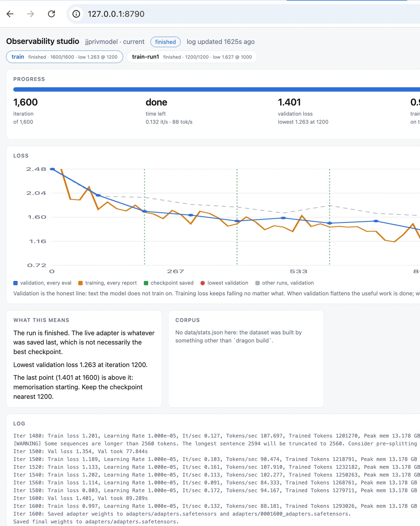
Task: Click the 'Saved final weights' log line
Action: (96, 522)
